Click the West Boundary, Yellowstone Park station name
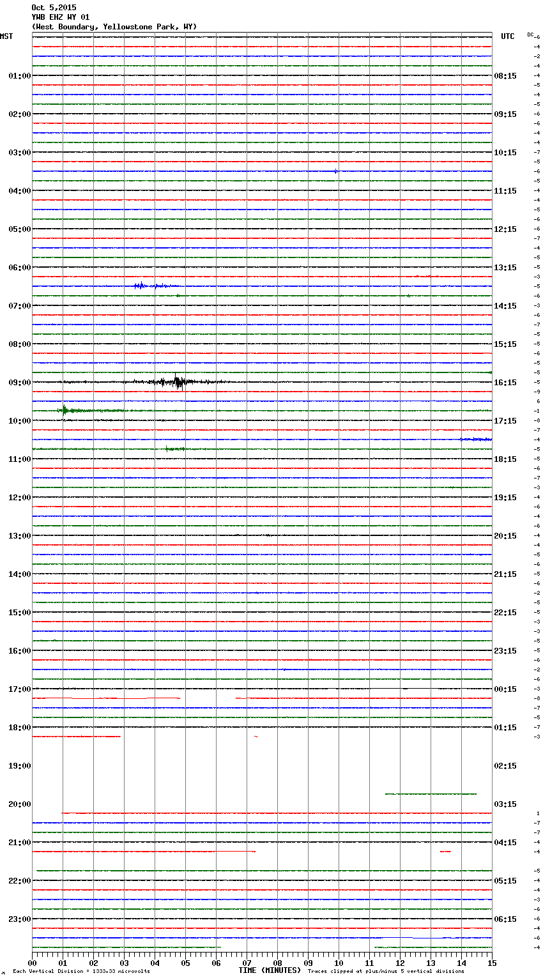 114,27
